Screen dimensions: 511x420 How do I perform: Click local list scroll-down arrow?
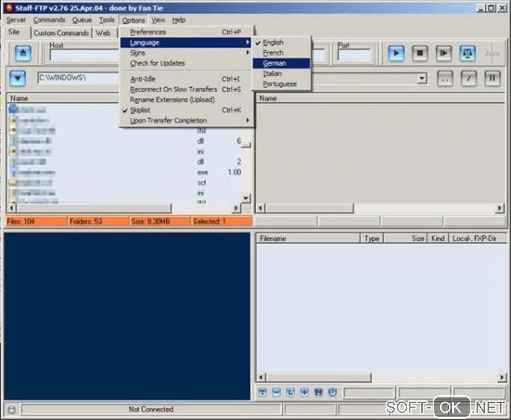coord(246,198)
